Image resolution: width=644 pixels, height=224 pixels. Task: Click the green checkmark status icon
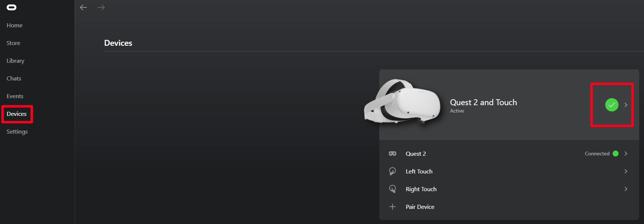(x=612, y=105)
